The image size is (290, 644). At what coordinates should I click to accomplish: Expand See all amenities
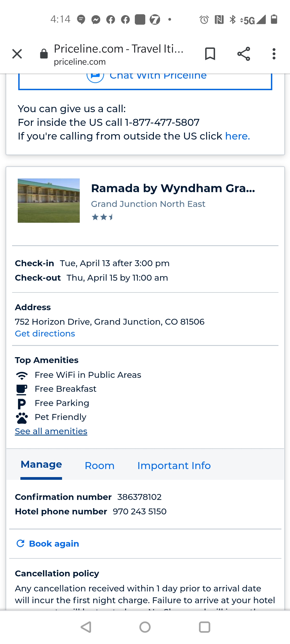[51, 431]
